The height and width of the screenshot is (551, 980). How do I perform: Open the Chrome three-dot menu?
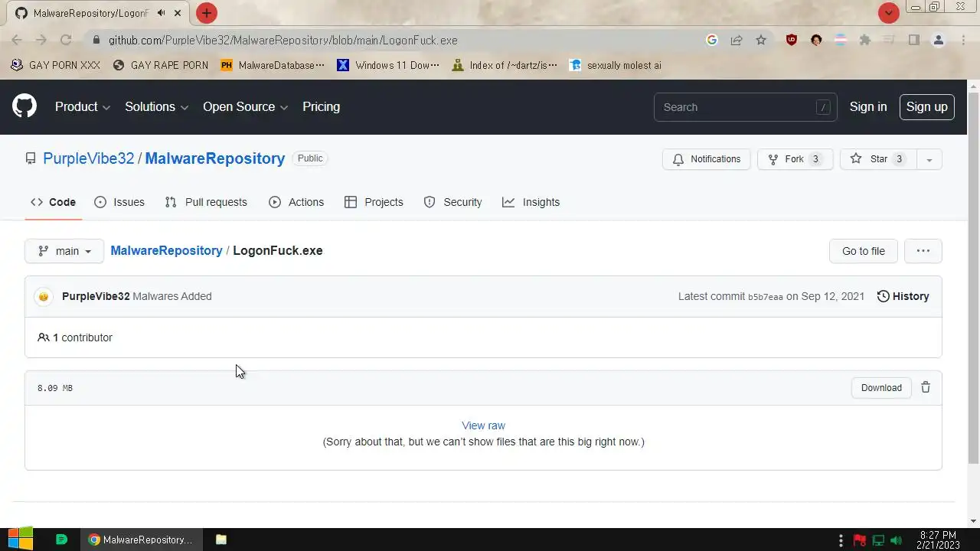point(963,40)
